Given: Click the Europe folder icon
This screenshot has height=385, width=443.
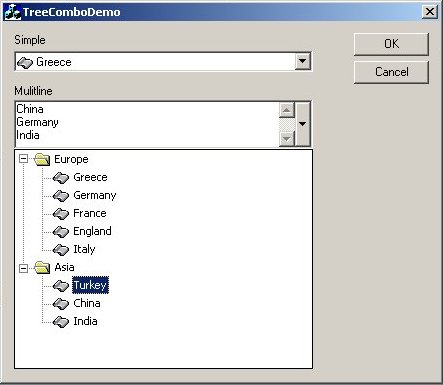Looking at the screenshot, I should [x=42, y=159].
